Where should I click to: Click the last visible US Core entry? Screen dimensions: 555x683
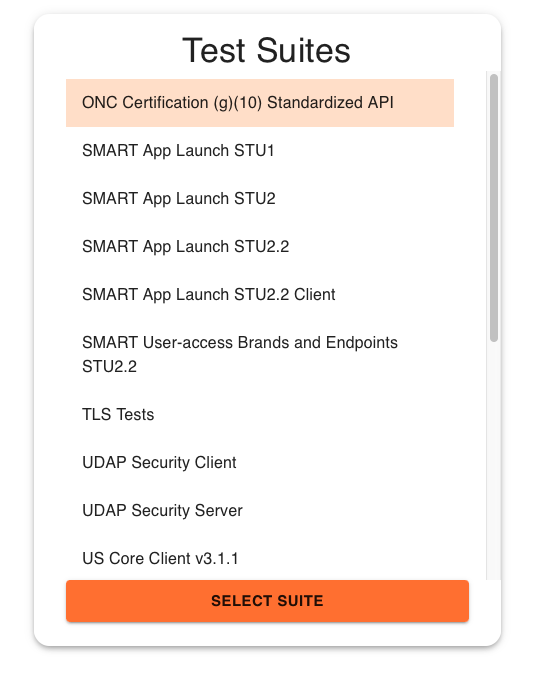[x=260, y=558]
